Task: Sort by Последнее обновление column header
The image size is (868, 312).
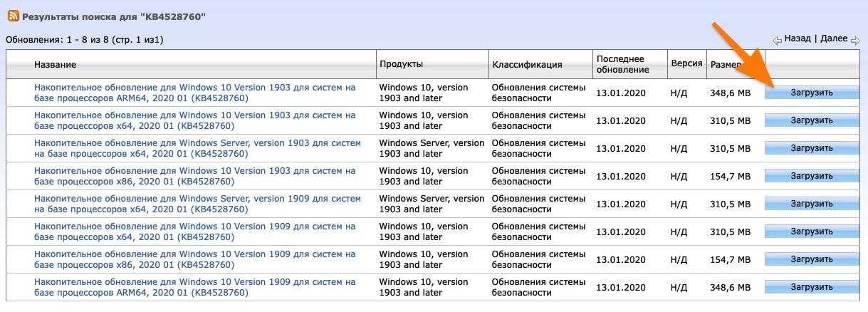Action: coord(622,64)
